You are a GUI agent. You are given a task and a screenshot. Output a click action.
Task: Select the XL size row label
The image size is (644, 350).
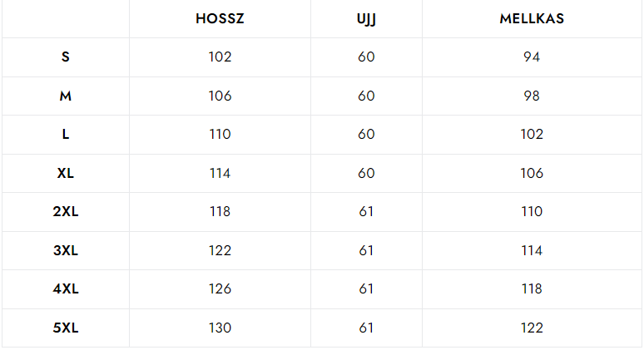pyautogui.click(x=66, y=173)
